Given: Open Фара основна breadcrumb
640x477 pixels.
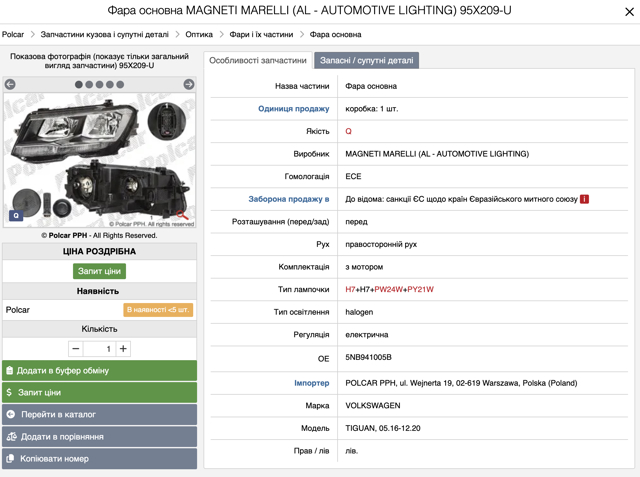Looking at the screenshot, I should point(336,34).
